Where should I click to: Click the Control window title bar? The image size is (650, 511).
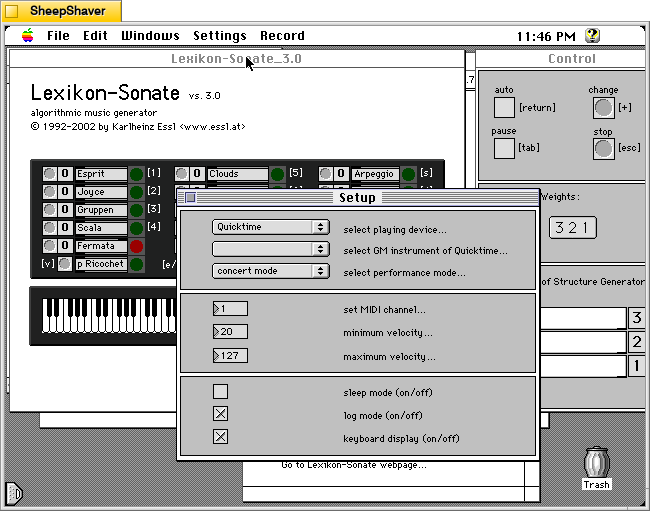coord(562,59)
